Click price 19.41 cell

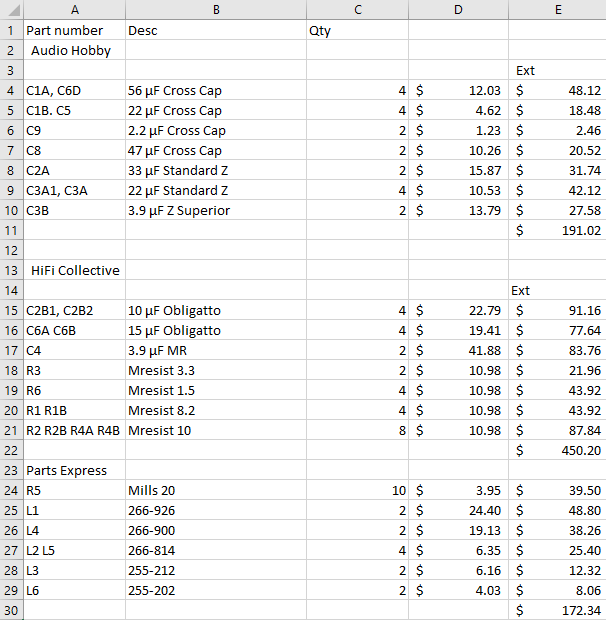tap(458, 330)
